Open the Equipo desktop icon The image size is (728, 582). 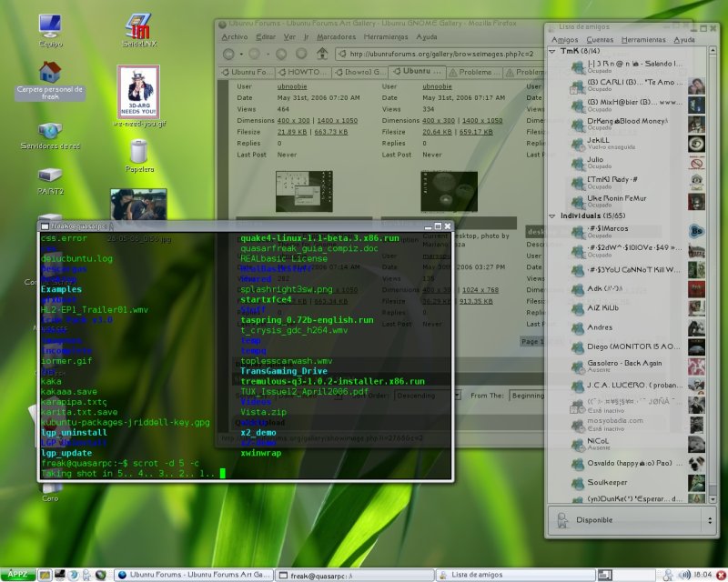pos(50,30)
